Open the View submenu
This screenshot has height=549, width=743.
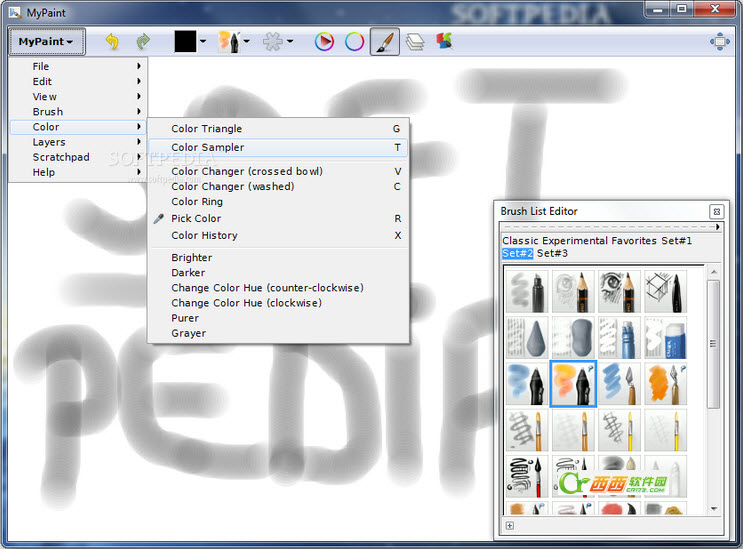click(x=78, y=97)
